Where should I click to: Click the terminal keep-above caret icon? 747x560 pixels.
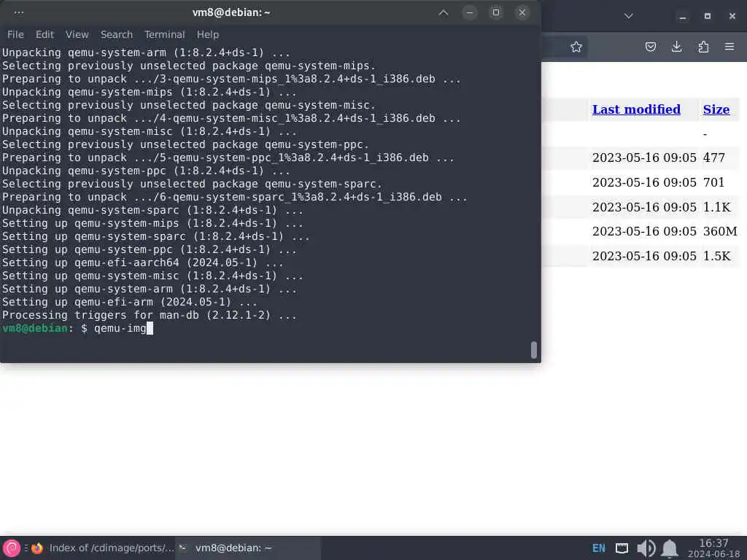444,13
